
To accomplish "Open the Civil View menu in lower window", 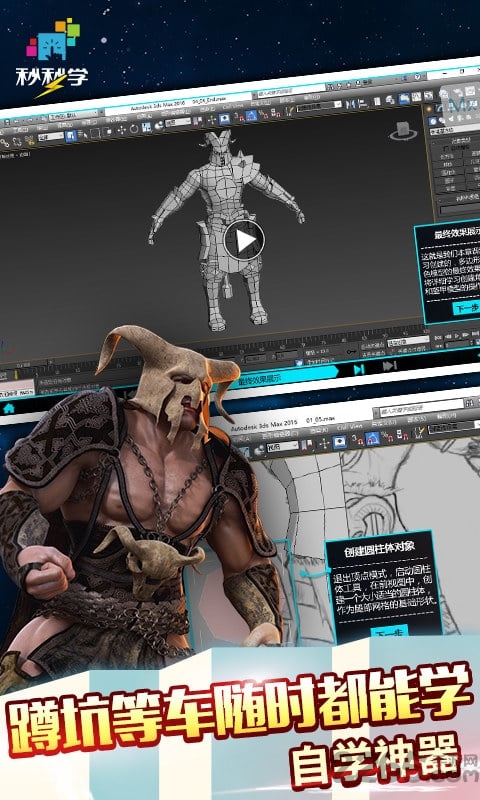I will (350, 426).
